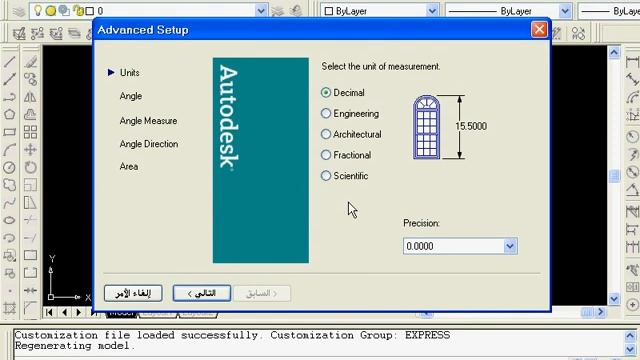Select the Rotate tool

point(30,167)
